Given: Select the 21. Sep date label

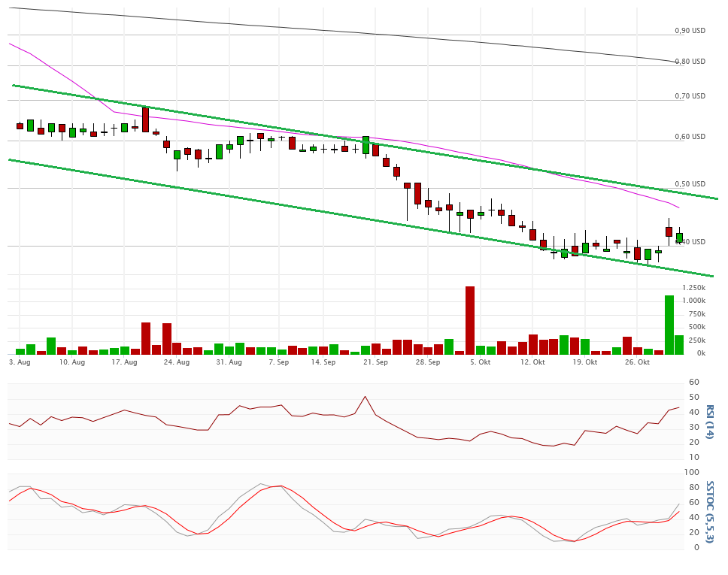Looking at the screenshot, I should coord(375,362).
